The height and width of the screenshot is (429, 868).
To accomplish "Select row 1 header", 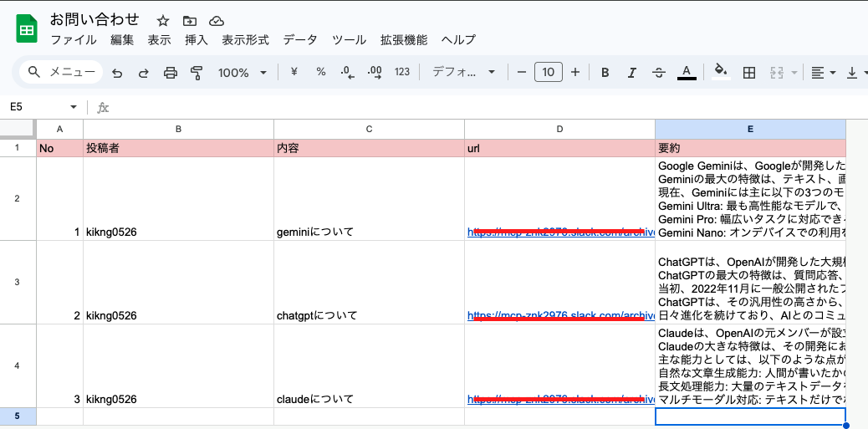I will coord(18,148).
